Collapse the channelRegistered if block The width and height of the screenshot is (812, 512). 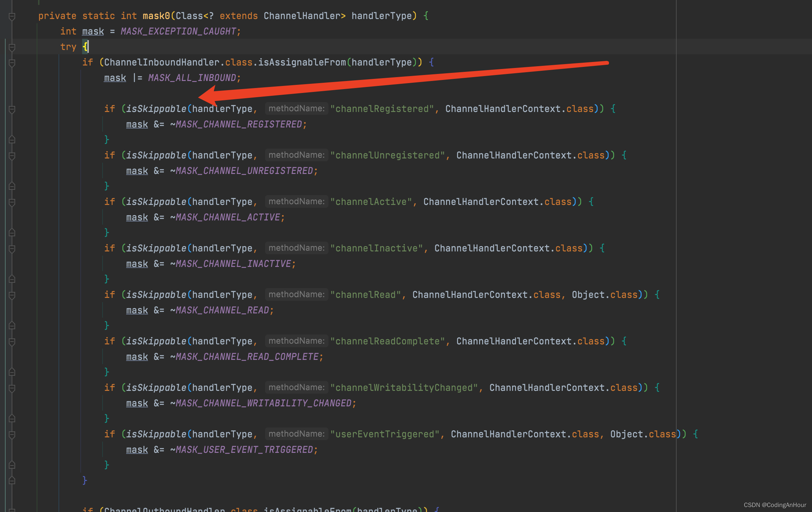point(12,109)
